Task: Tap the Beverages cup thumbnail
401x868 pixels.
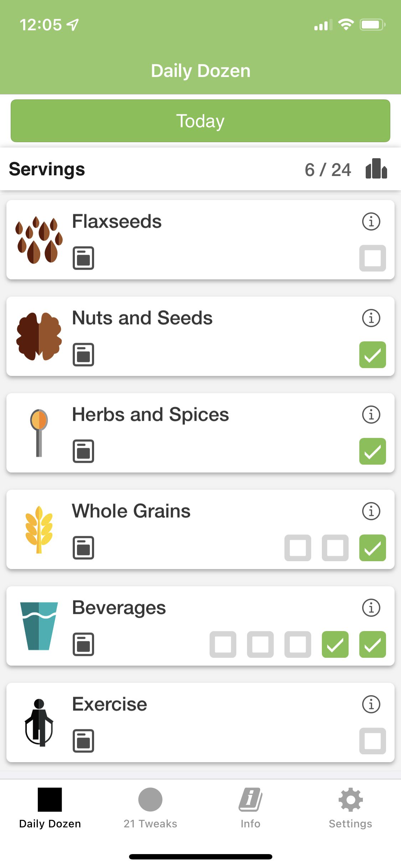Action: pos(39,626)
